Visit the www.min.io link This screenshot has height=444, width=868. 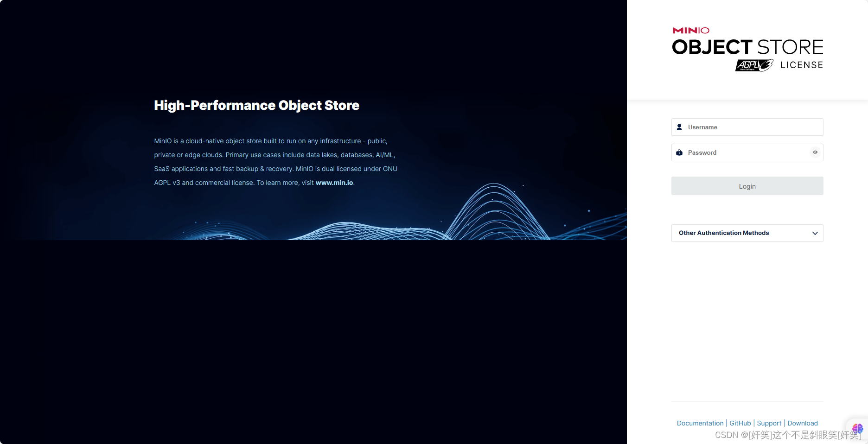334,183
